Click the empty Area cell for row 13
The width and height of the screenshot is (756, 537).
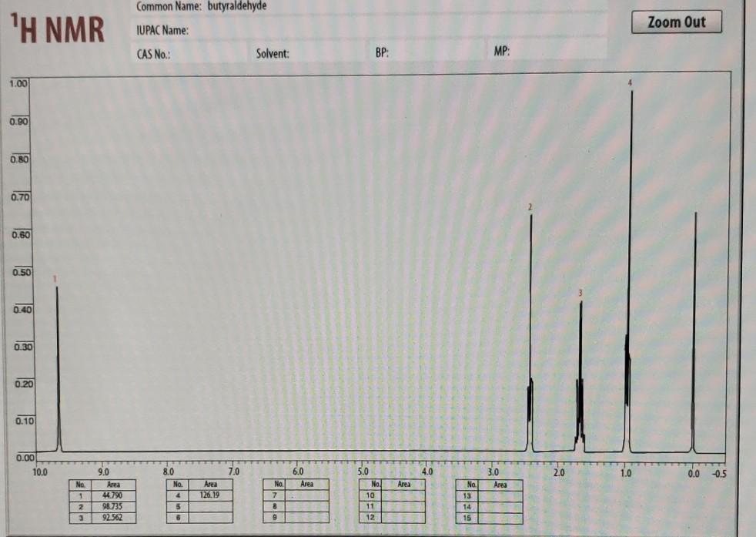[x=500, y=497]
